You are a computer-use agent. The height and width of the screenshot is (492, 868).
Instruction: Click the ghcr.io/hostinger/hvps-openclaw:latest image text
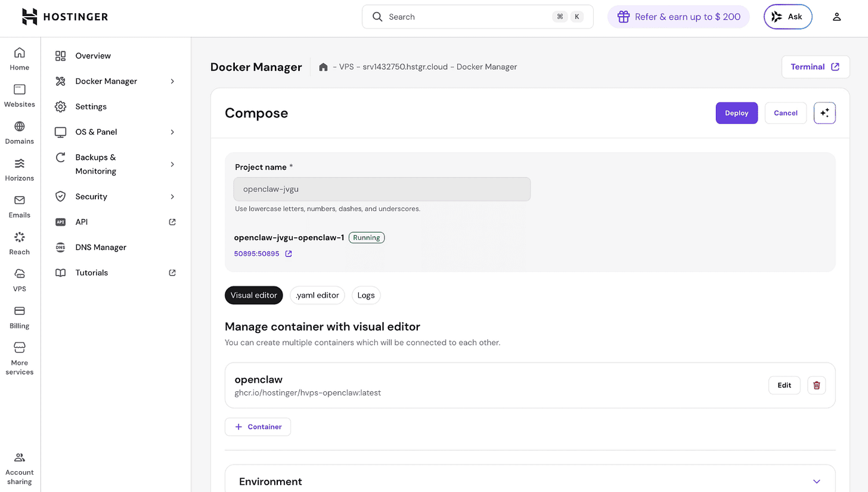click(308, 393)
